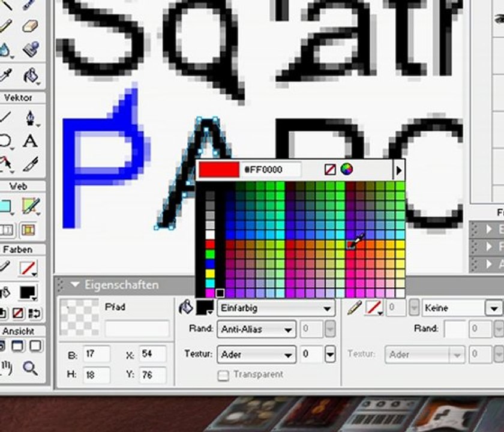
Task: Select the Hand tool
Action: [6, 368]
